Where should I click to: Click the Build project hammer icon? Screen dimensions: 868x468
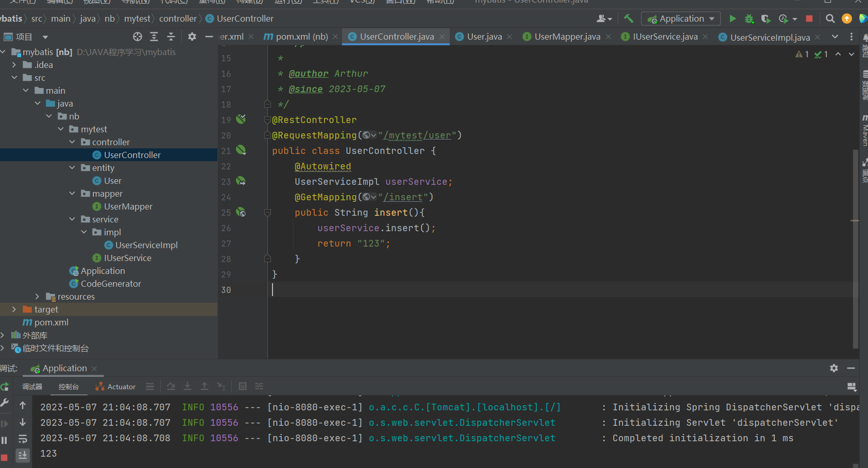click(x=628, y=19)
